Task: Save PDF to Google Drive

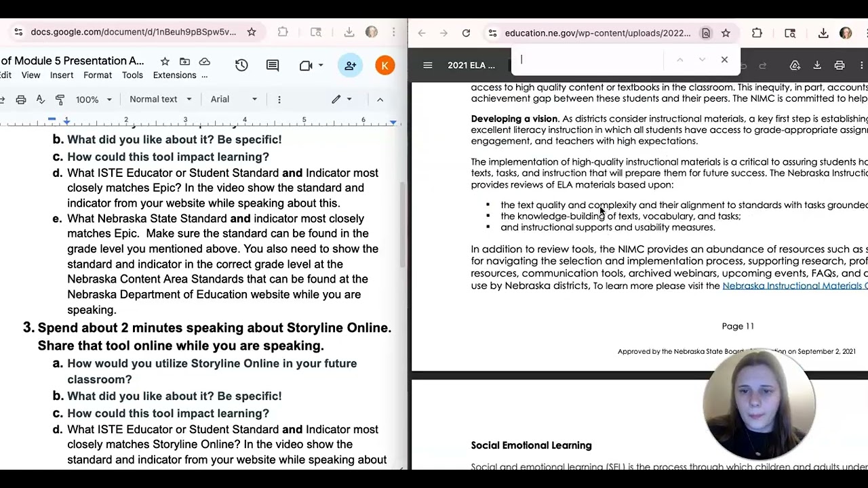Action: point(795,65)
